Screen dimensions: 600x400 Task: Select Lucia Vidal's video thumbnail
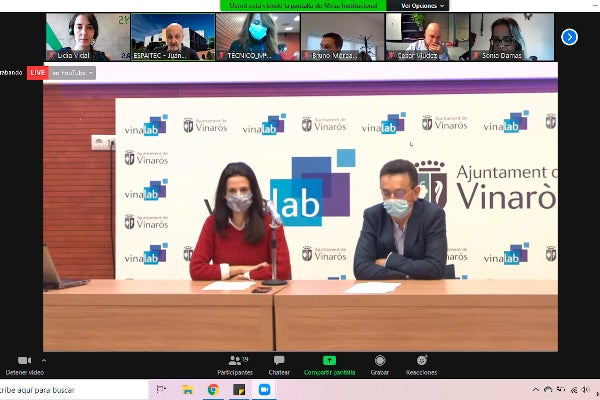tap(88, 37)
